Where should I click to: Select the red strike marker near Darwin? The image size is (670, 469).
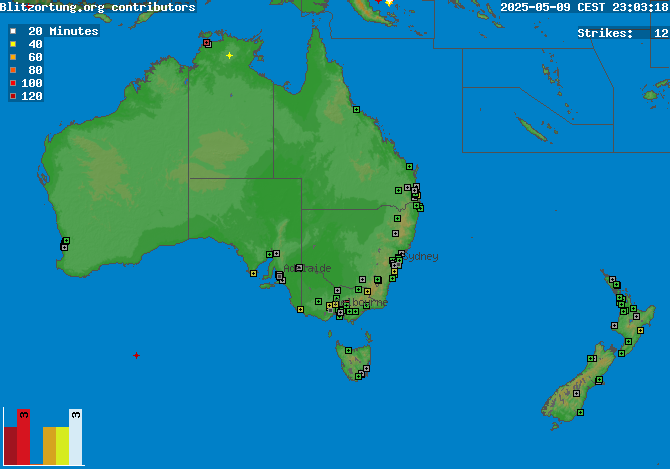coord(207,43)
